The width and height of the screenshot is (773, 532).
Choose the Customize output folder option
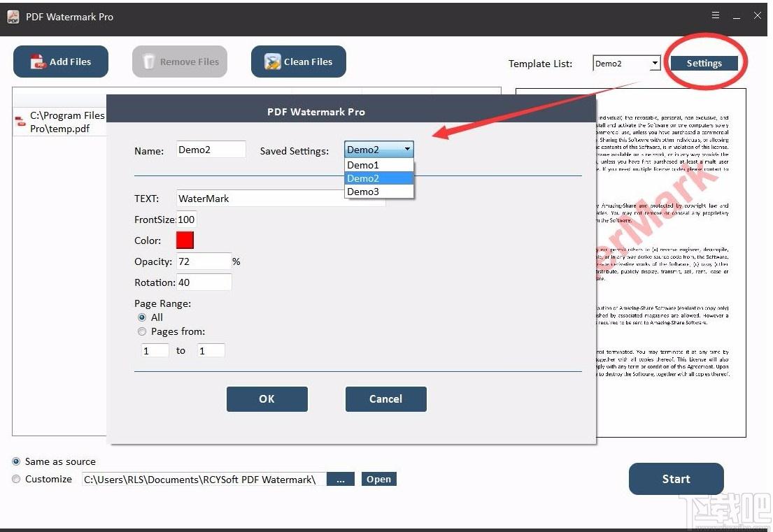click(16, 479)
